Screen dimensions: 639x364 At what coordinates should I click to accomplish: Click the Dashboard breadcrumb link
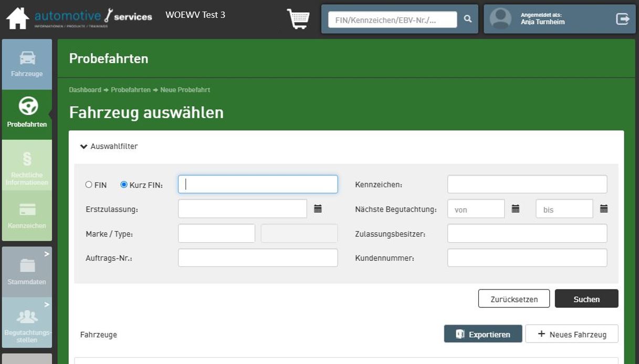(85, 90)
